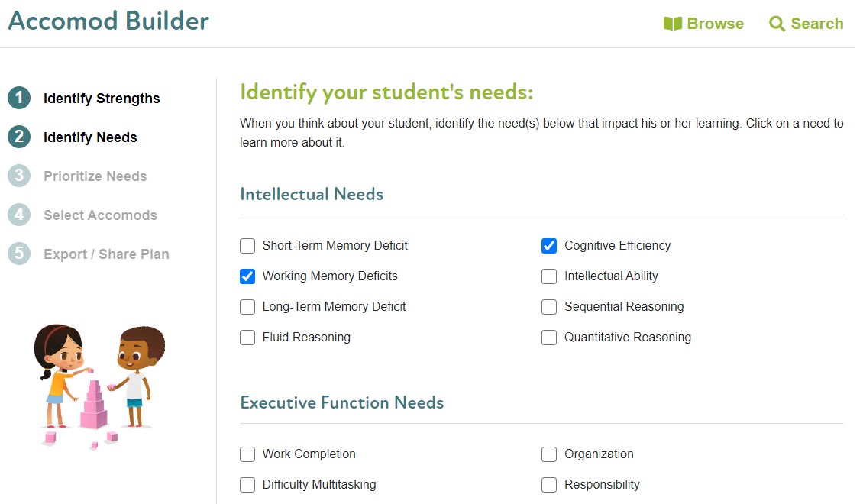Click the Browse book icon
This screenshot has width=863, height=504.
[x=672, y=24]
